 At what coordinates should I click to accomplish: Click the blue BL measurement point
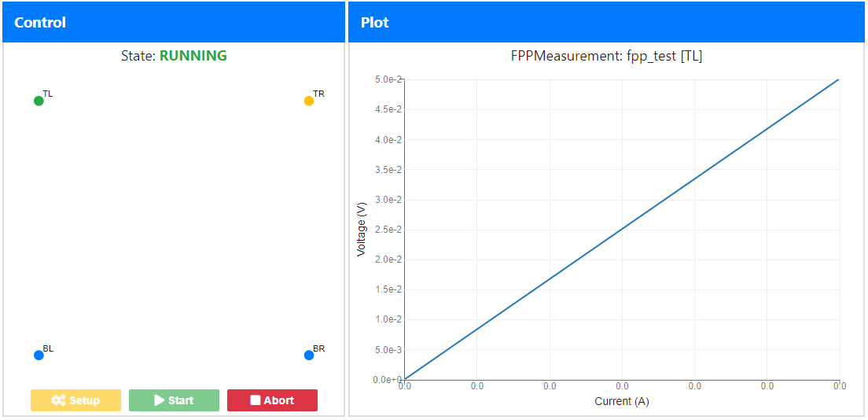[39, 356]
